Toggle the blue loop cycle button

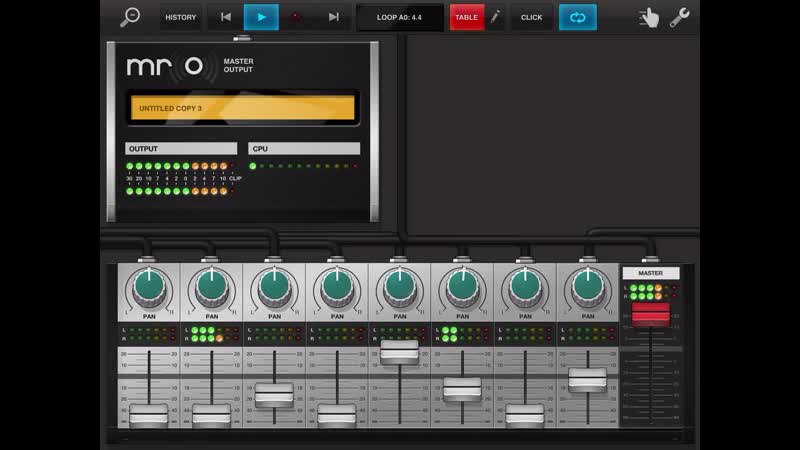tap(578, 17)
